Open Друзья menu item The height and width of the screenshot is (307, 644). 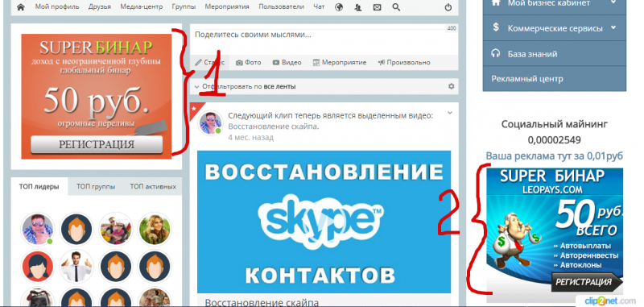(x=99, y=7)
